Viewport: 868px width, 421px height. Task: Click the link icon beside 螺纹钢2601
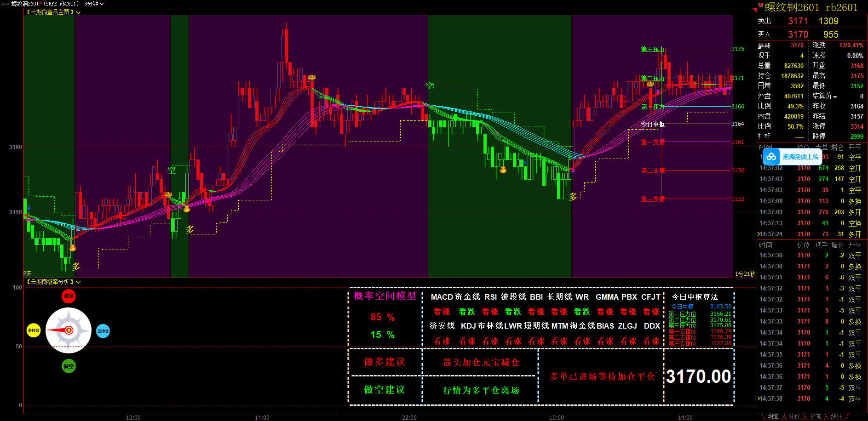(x=6, y=4)
